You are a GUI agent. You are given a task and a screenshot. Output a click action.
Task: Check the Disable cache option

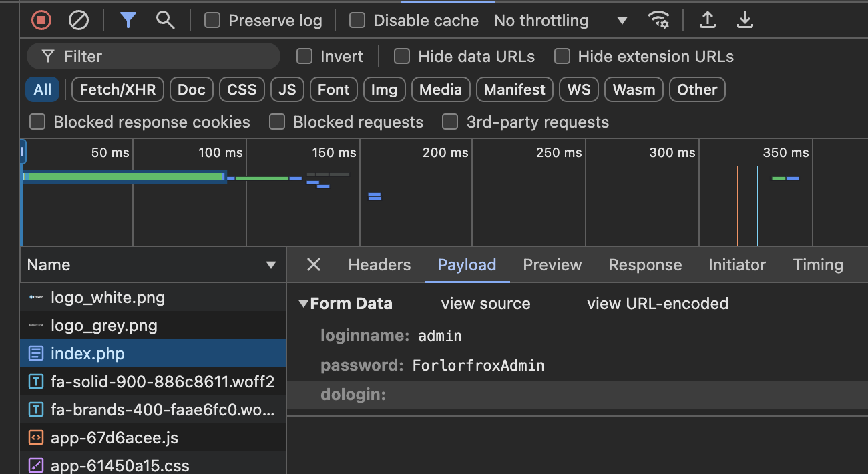pos(357,21)
